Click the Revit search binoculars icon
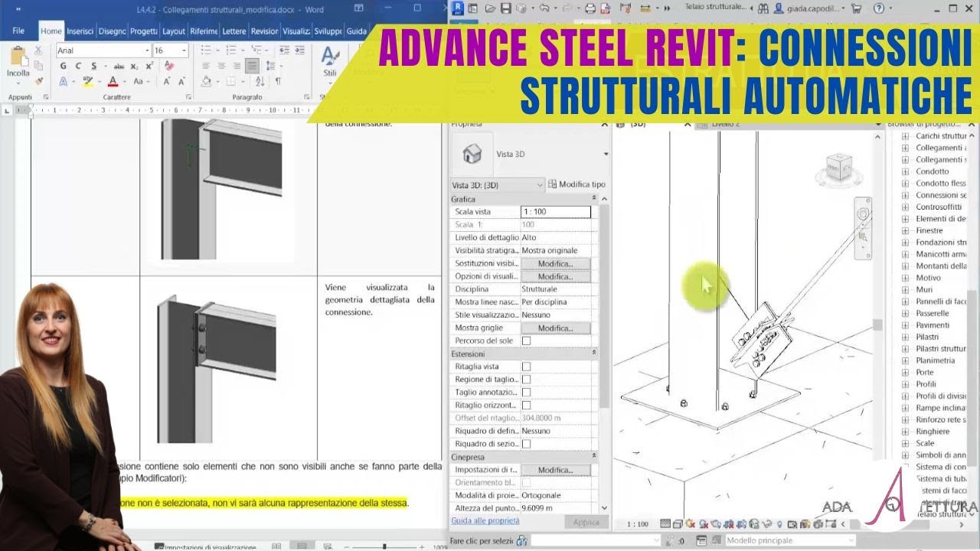This screenshot has width=980, height=551. coord(763,8)
